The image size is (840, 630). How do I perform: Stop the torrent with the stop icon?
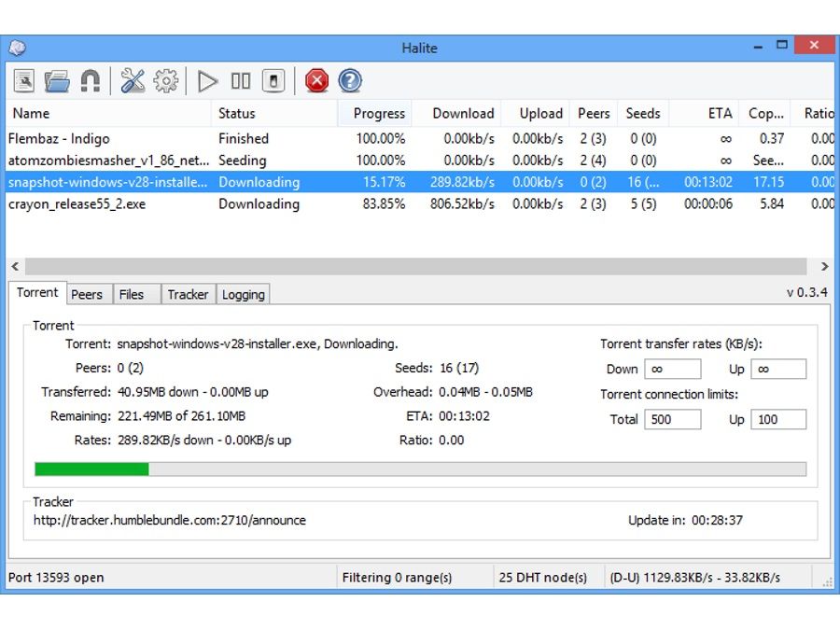pyautogui.click(x=271, y=80)
